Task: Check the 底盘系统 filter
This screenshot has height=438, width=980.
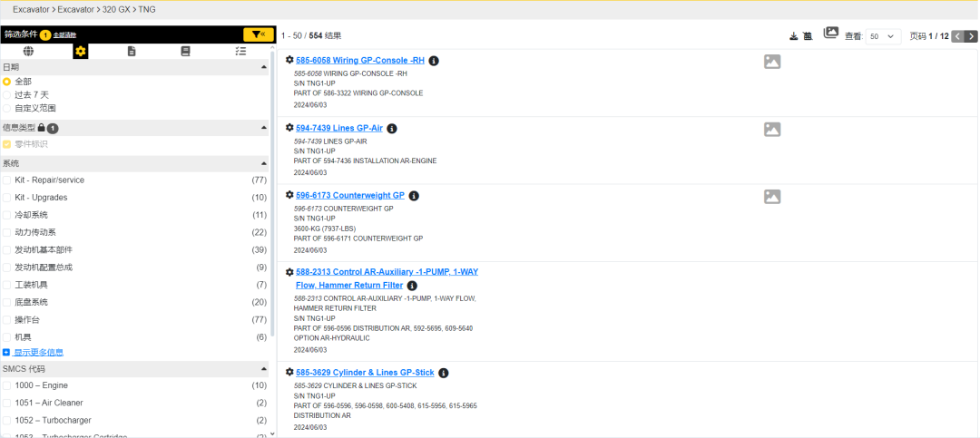Action: pos(7,302)
